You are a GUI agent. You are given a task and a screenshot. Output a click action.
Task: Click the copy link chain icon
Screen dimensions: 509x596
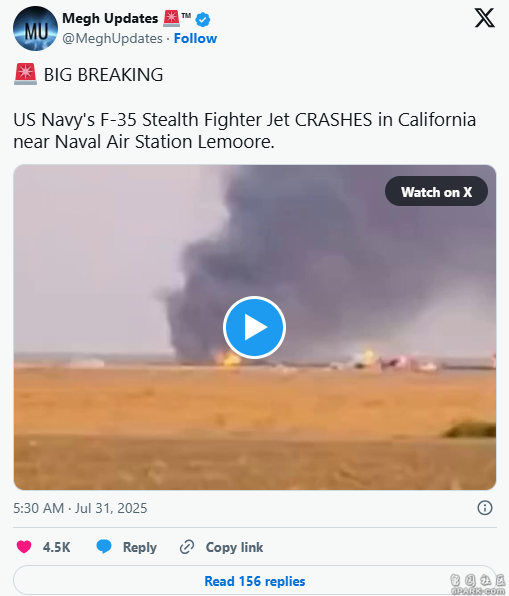tap(187, 547)
